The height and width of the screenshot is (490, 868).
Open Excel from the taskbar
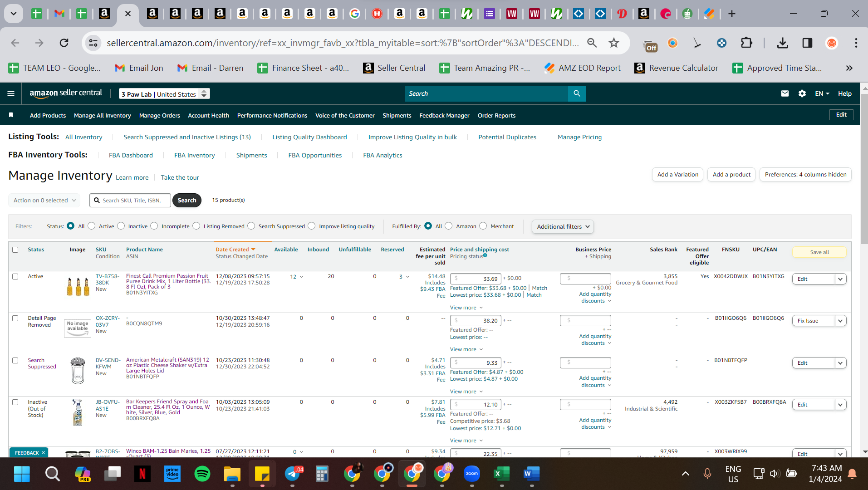coord(501,474)
